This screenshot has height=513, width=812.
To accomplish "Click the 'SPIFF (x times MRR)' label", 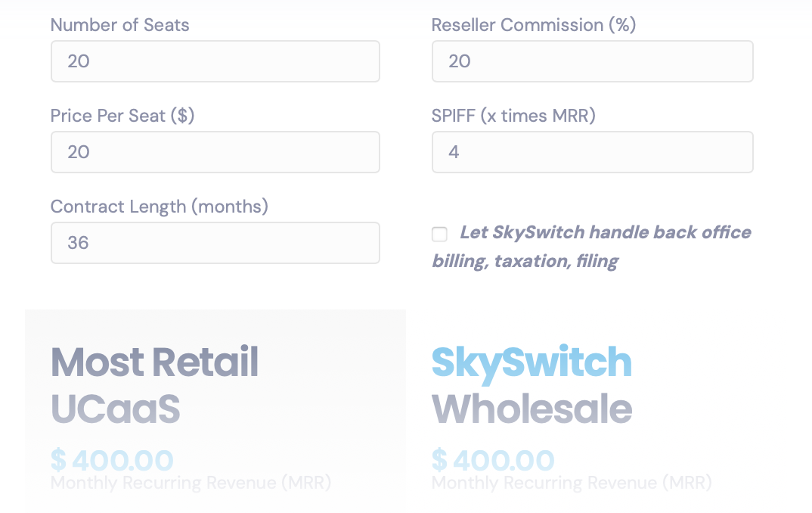I will click(x=513, y=116).
